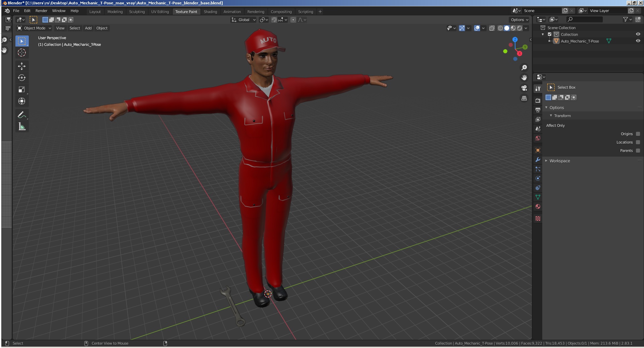The height and width of the screenshot is (348, 644).
Task: Uncheck the Collection exclude checkbox in outliner
Action: coord(550,34)
